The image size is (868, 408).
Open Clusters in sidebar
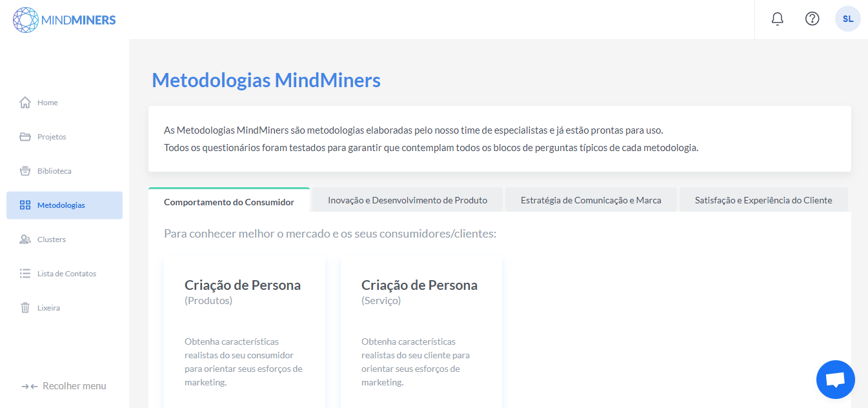tap(65, 240)
